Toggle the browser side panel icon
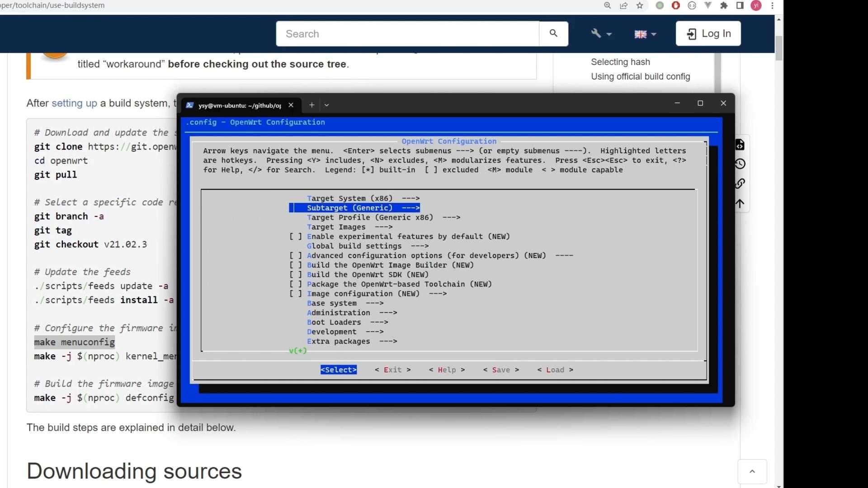868x488 pixels. pos(740,5)
